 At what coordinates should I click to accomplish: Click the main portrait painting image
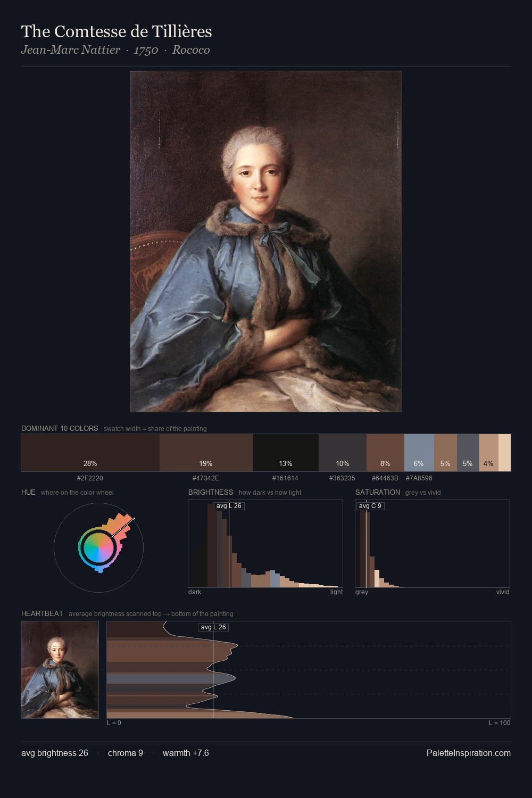pyautogui.click(x=265, y=242)
